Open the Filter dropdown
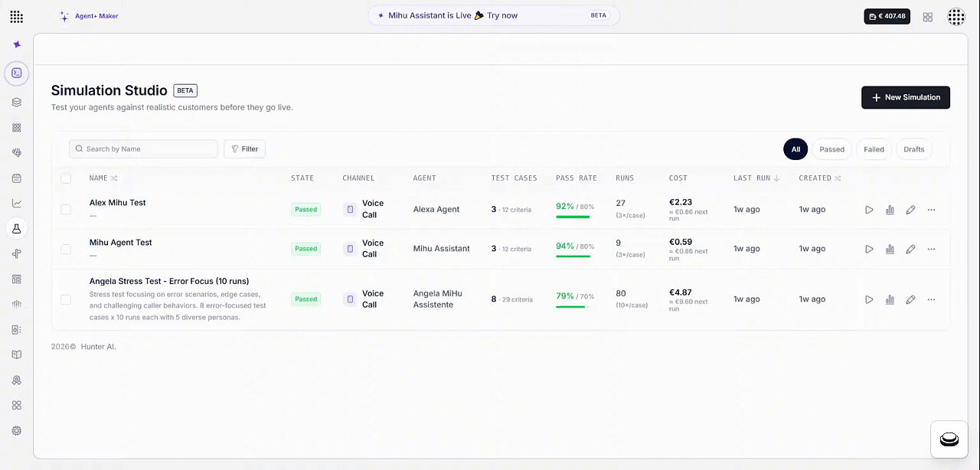 [244, 149]
